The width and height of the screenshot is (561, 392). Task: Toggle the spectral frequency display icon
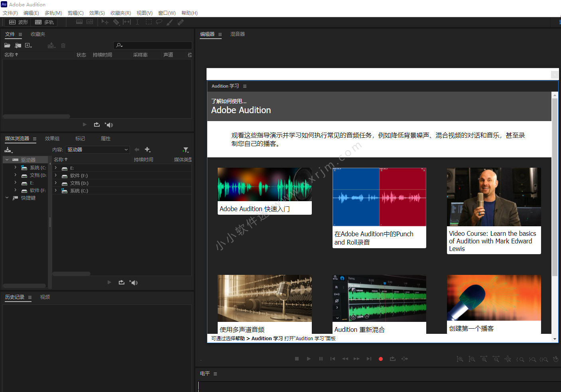[x=79, y=22]
